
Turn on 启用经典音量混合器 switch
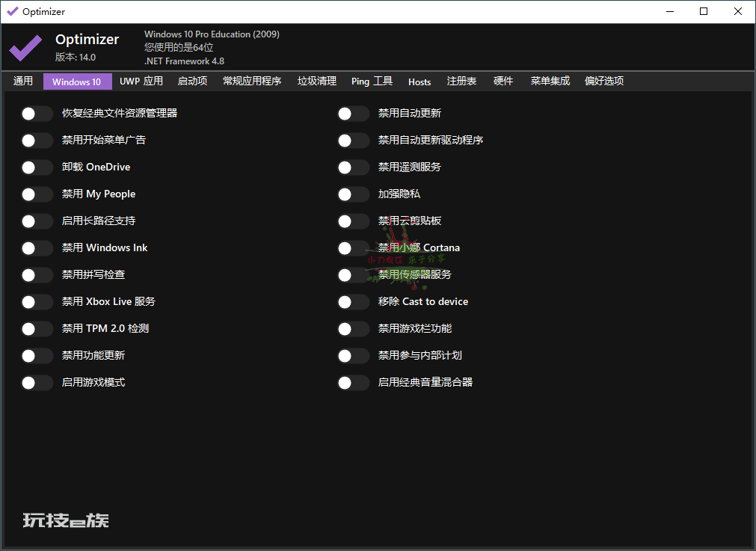coord(354,383)
